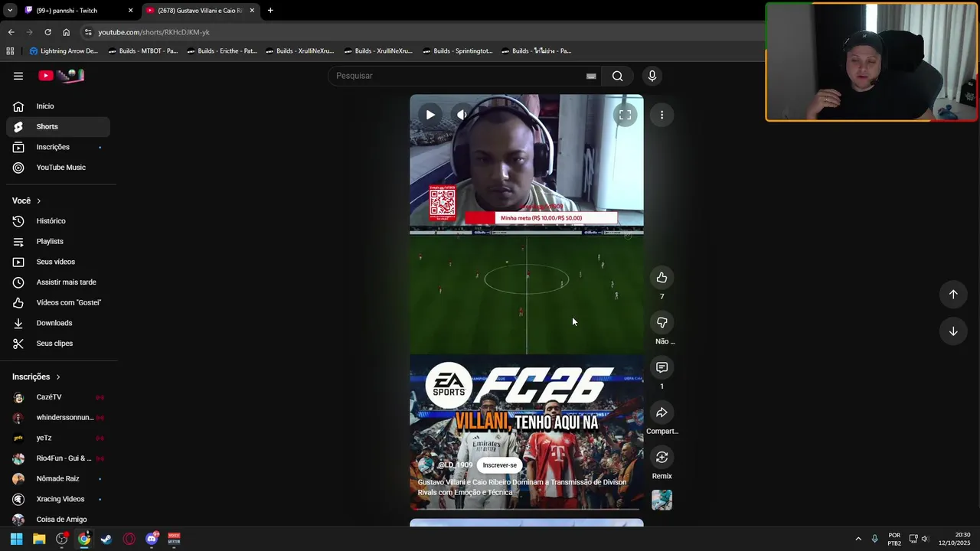Open Seus vídeos
980x551 pixels.
[58, 262]
